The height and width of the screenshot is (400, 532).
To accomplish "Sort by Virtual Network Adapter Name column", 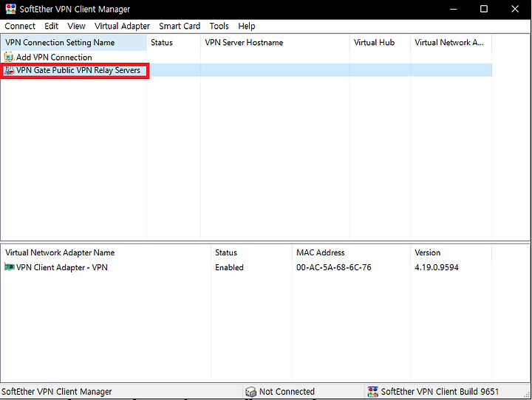I will pos(106,252).
